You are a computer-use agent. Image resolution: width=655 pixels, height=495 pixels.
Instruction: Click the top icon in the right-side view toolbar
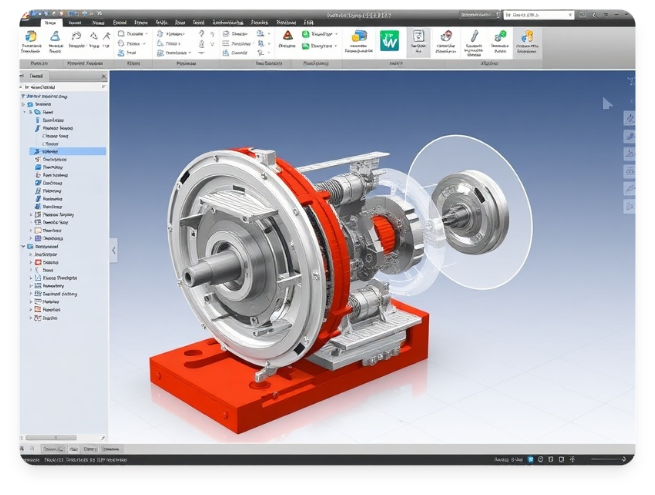pyautogui.click(x=629, y=117)
